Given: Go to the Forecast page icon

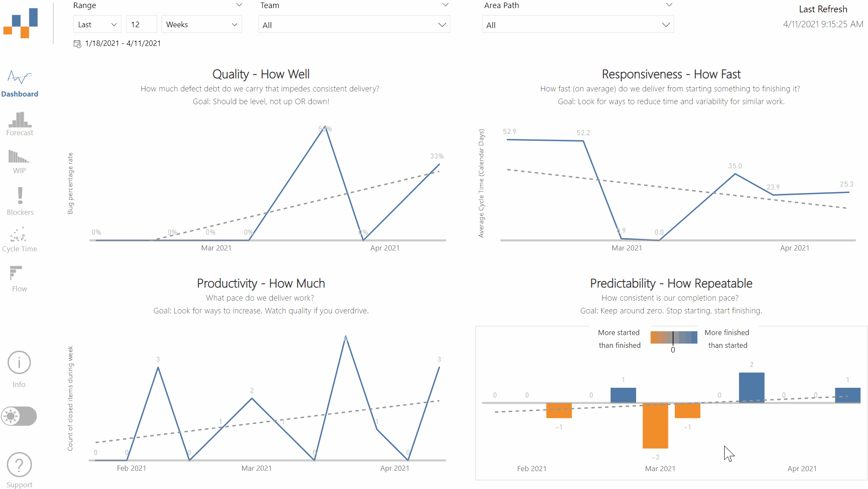Looking at the screenshot, I should pyautogui.click(x=20, y=119).
